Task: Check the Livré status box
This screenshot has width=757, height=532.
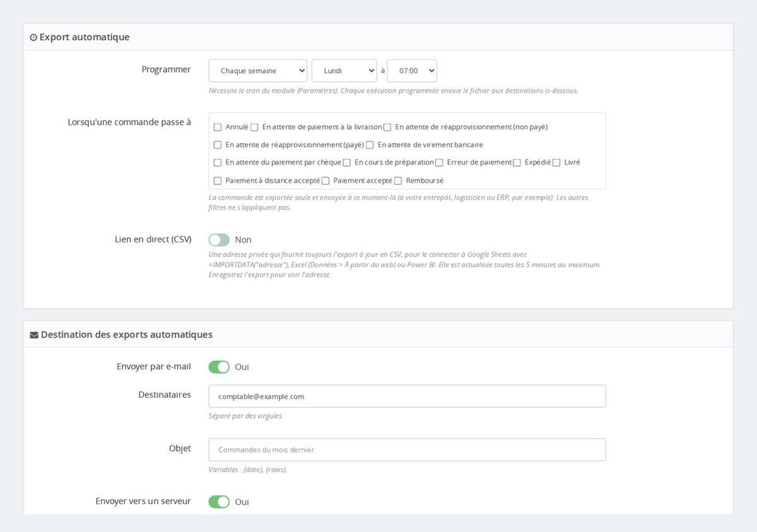Action: pos(556,163)
